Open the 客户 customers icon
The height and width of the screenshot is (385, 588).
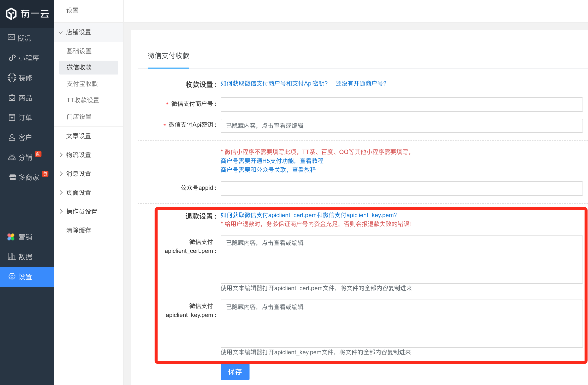(12, 137)
